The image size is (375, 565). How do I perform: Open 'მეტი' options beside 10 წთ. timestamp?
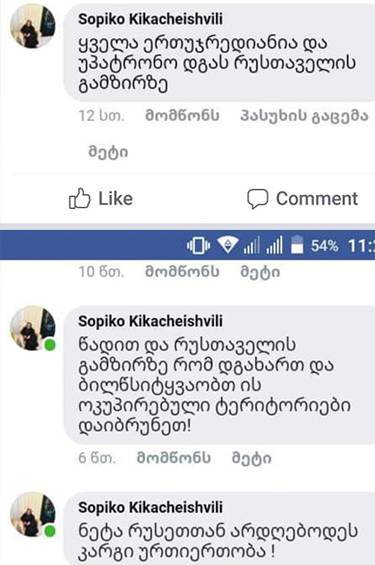pyautogui.click(x=260, y=272)
